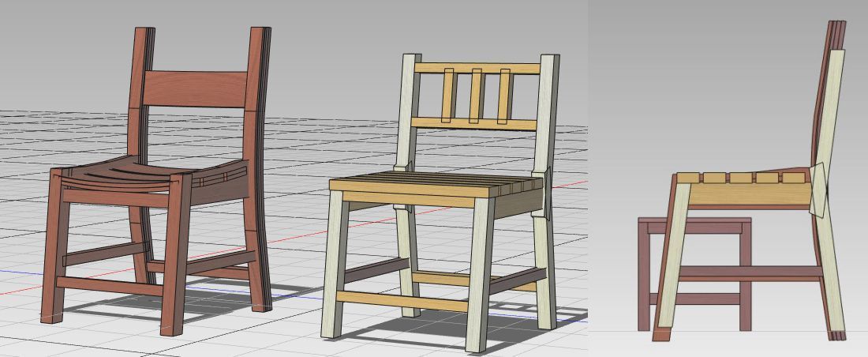This screenshot has height=357, width=868.
Task: Click the slatted seat of the middle chair
Action: point(442,182)
